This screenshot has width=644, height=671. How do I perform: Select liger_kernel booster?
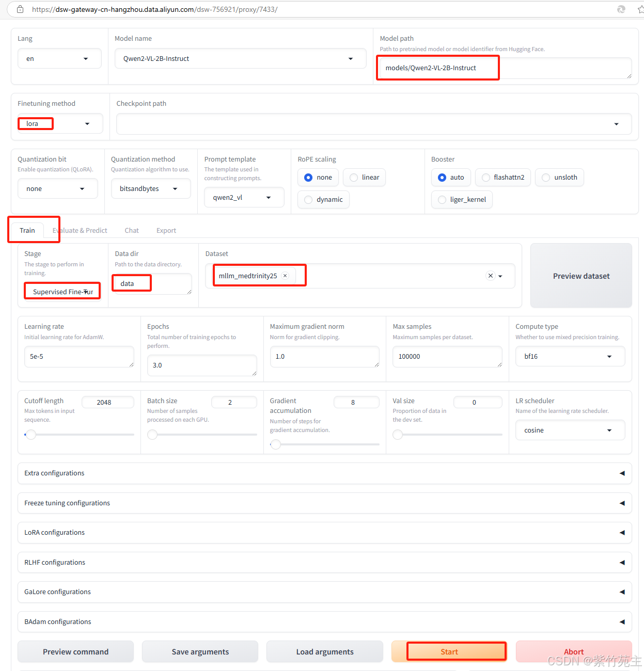pyautogui.click(x=462, y=200)
